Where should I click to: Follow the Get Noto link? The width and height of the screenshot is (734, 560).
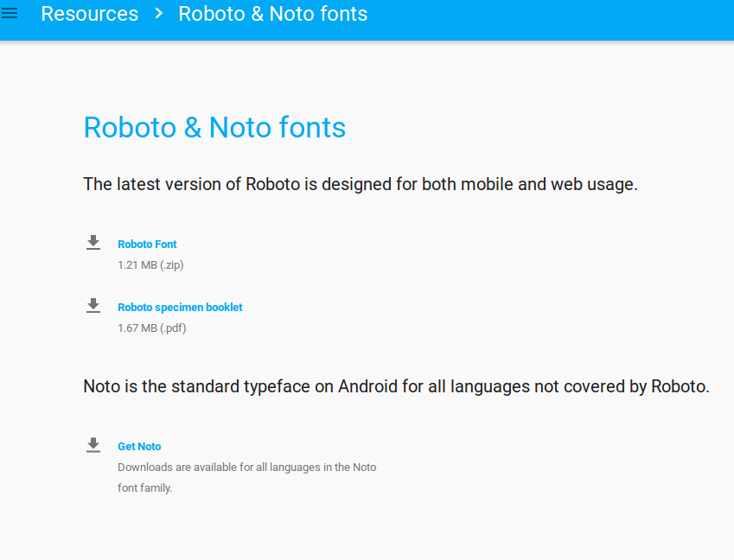click(139, 447)
